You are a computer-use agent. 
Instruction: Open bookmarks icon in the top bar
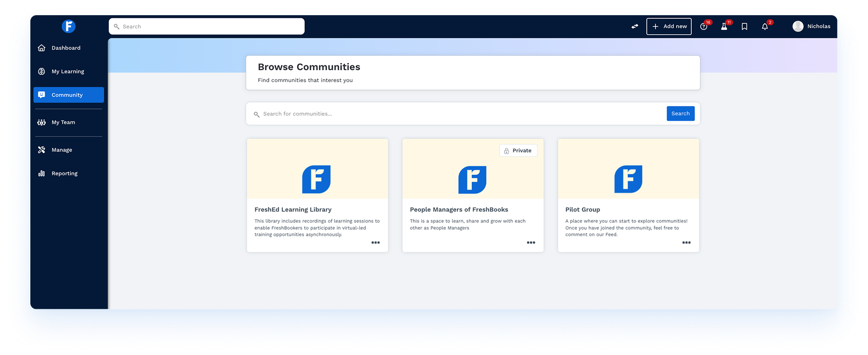coord(745,26)
